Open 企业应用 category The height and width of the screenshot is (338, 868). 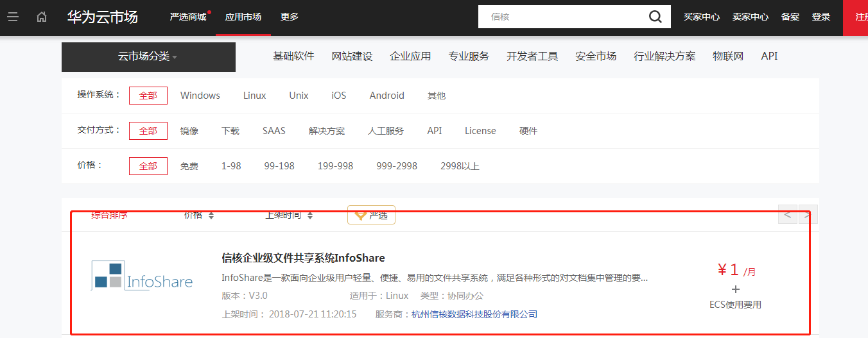pos(410,56)
